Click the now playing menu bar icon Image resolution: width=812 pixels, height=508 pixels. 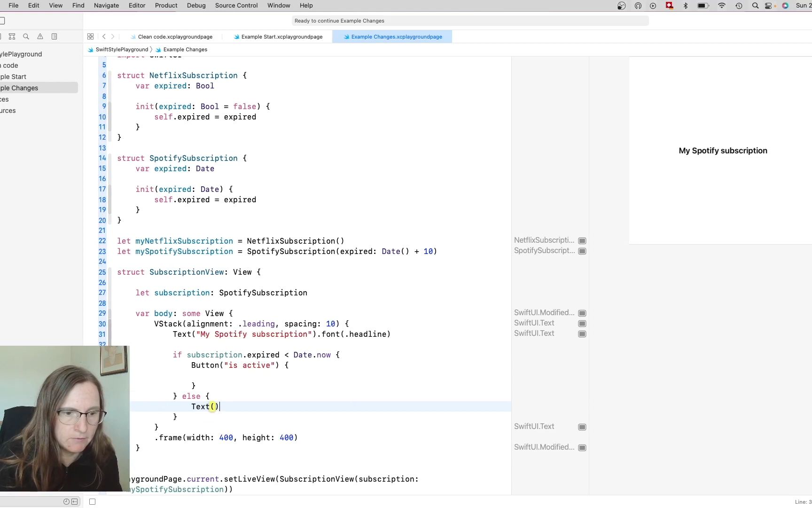click(653, 6)
